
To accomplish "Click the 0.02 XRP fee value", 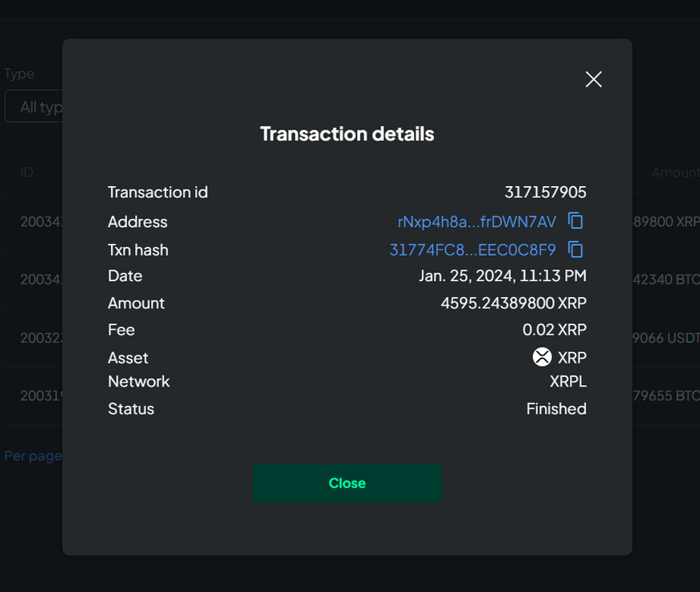I will pos(554,330).
